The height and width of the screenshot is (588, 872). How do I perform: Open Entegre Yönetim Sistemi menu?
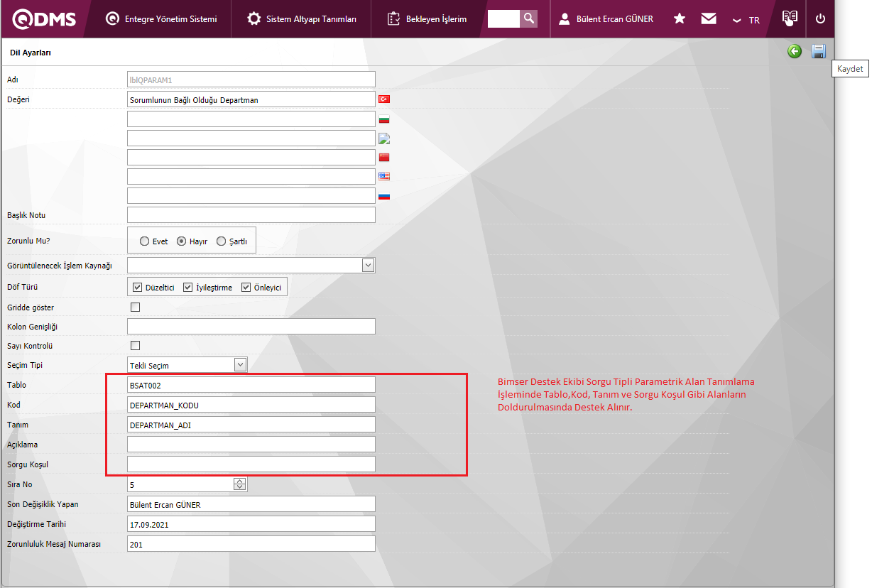160,19
